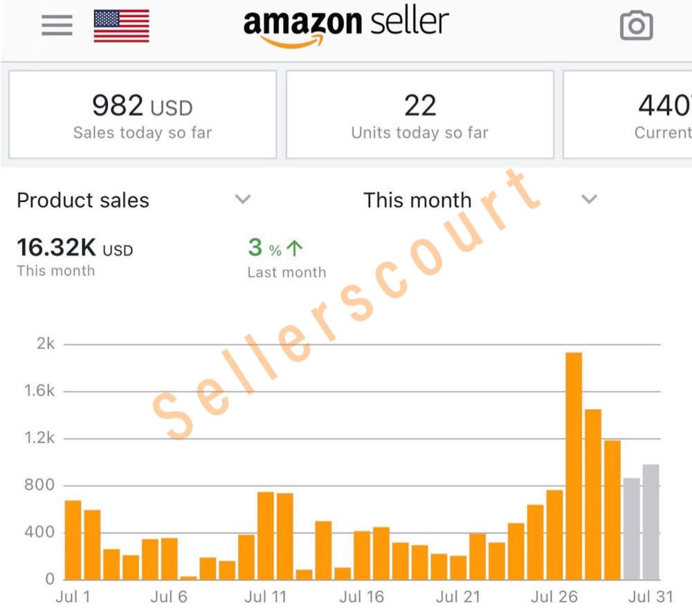
Task: Click the Jul 26 axis label
Action: [554, 597]
